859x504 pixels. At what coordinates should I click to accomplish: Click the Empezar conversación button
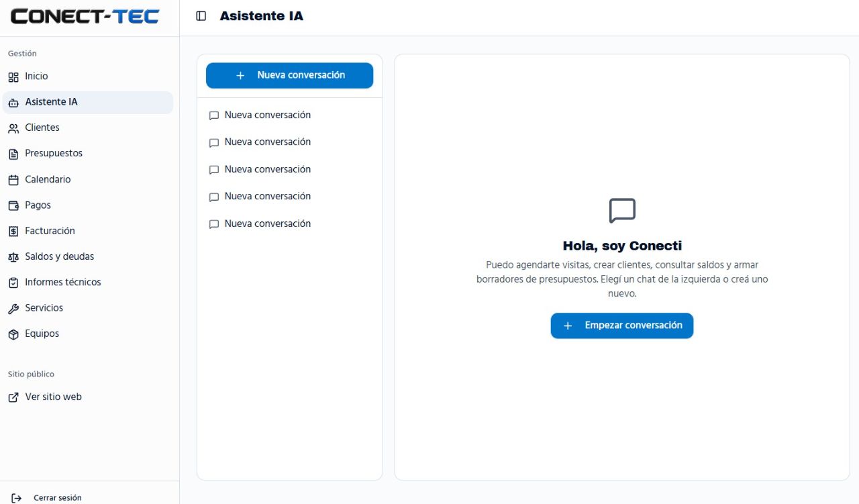point(622,325)
